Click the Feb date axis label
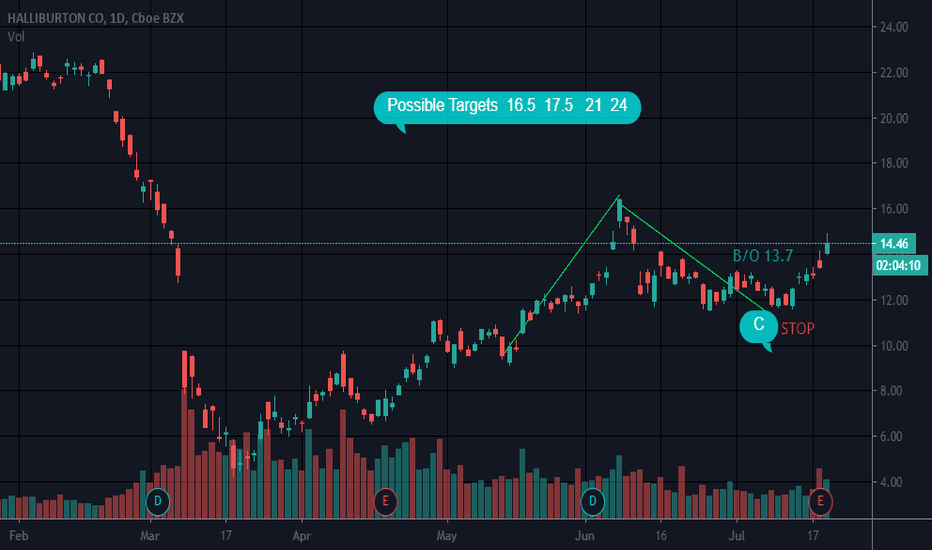Viewport: 932px width, 550px height. click(x=18, y=536)
